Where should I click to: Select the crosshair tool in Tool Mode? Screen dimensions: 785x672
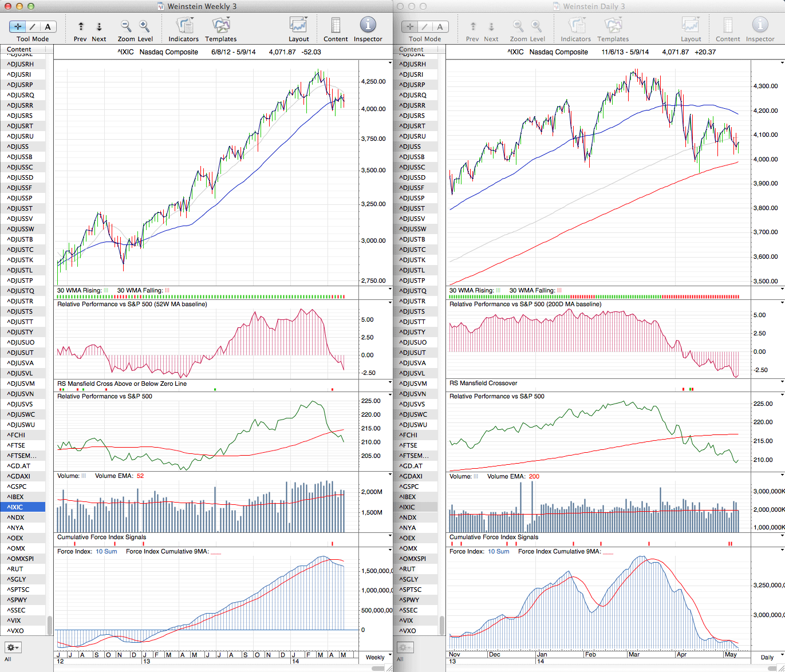18,26
